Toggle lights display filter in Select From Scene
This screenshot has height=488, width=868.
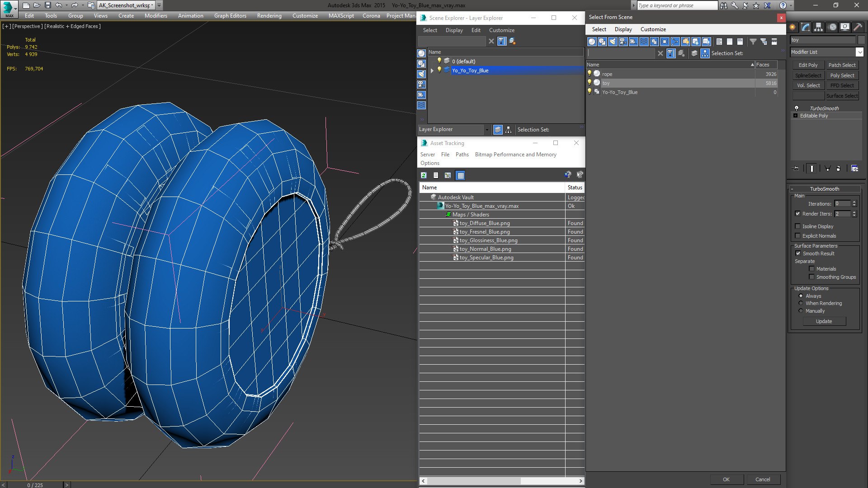[x=613, y=42]
